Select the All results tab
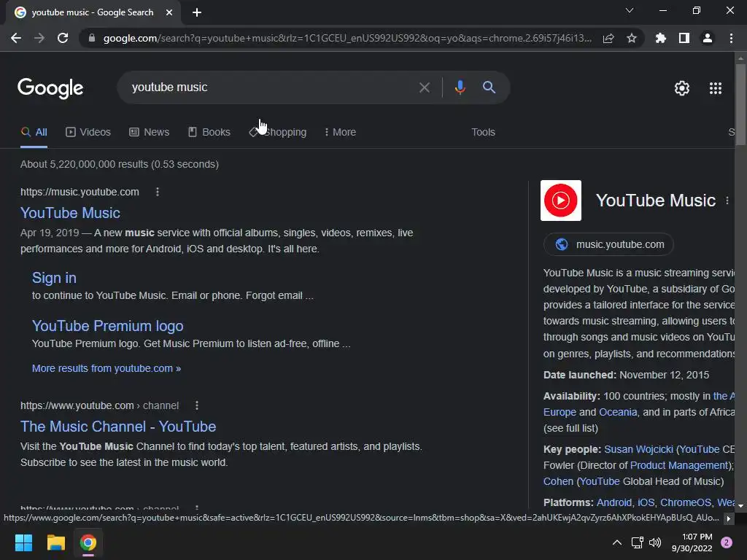Viewport: 747px width, 560px height. pos(34,133)
